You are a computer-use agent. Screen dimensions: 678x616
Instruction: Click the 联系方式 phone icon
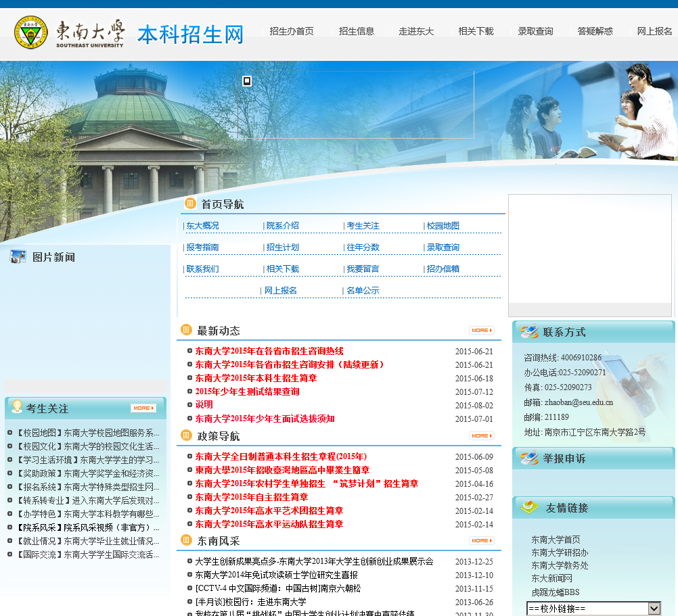pyautogui.click(x=529, y=331)
